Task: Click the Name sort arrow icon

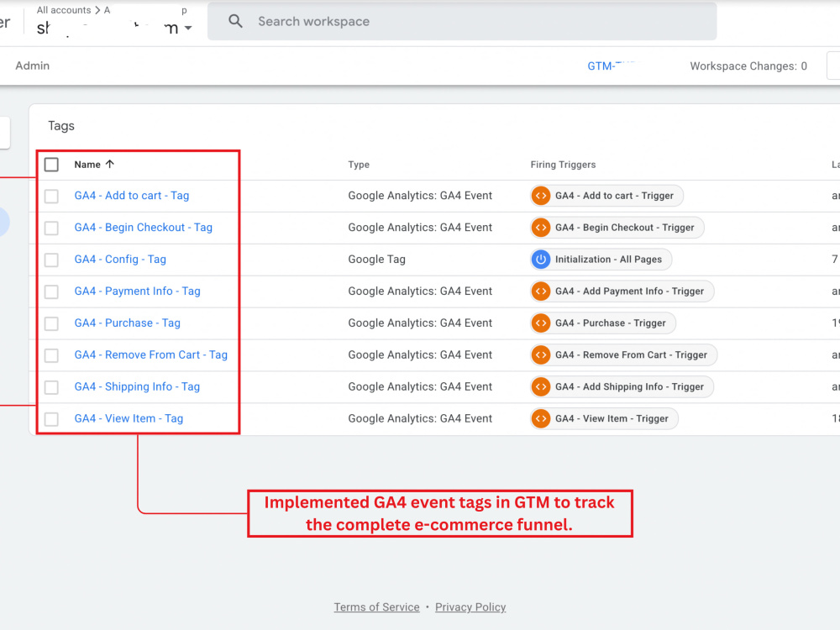Action: pos(110,164)
